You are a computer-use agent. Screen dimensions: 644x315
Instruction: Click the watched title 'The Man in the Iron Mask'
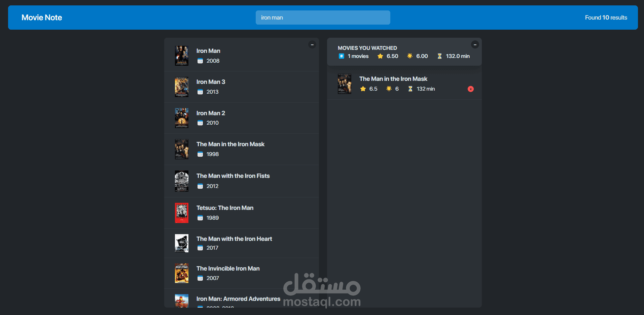pos(393,79)
